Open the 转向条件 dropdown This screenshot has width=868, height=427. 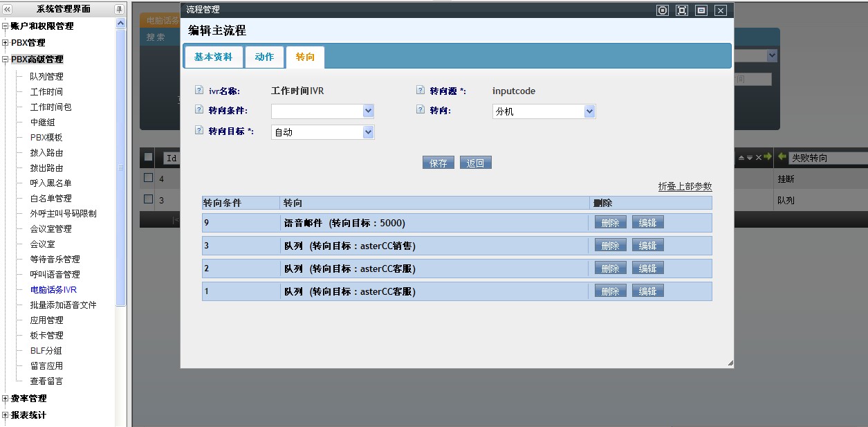tap(368, 111)
